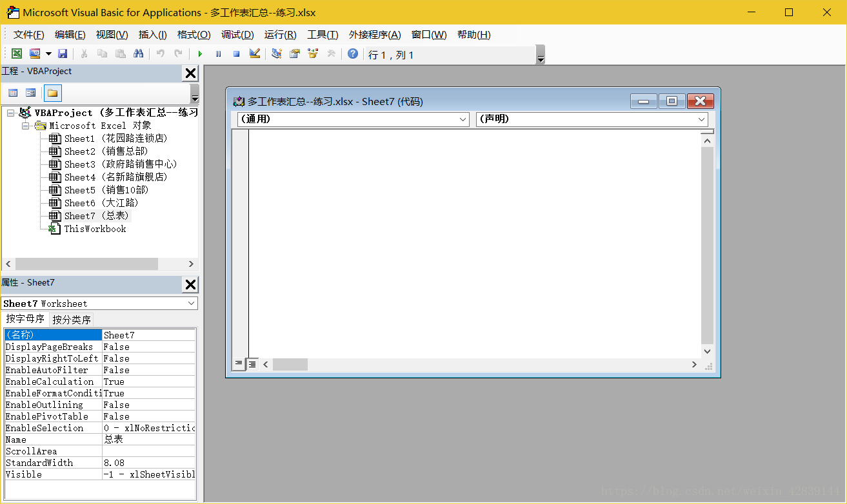Click the View Microsoft Excel toolbar icon
Image resolution: width=847 pixels, height=504 pixels.
click(17, 54)
